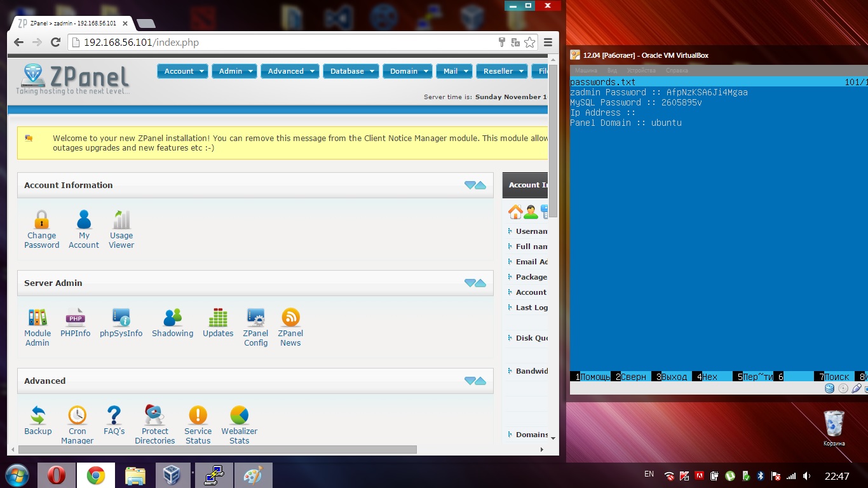
Task: Expand the Mail dropdown menu
Action: click(x=454, y=71)
